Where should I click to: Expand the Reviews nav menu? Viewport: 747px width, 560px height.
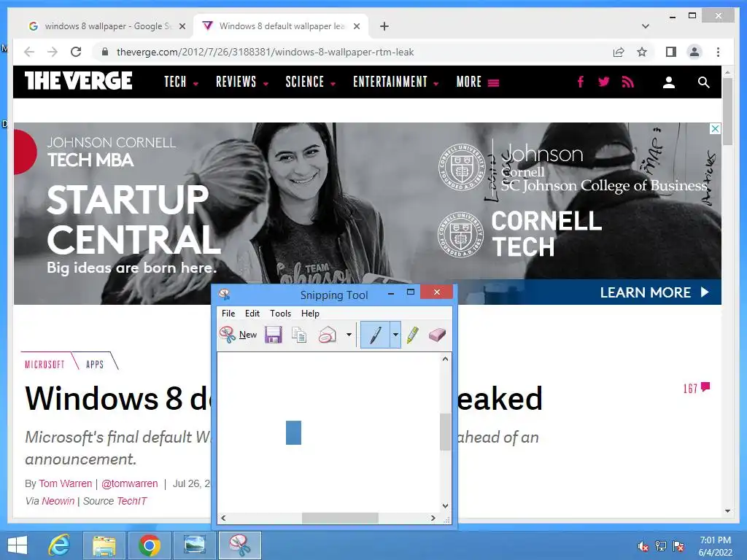pyautogui.click(x=242, y=82)
